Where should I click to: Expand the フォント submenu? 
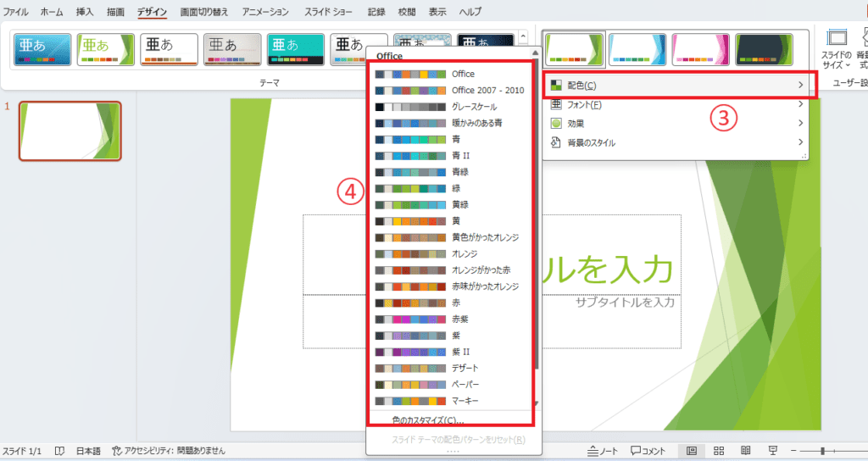[676, 104]
